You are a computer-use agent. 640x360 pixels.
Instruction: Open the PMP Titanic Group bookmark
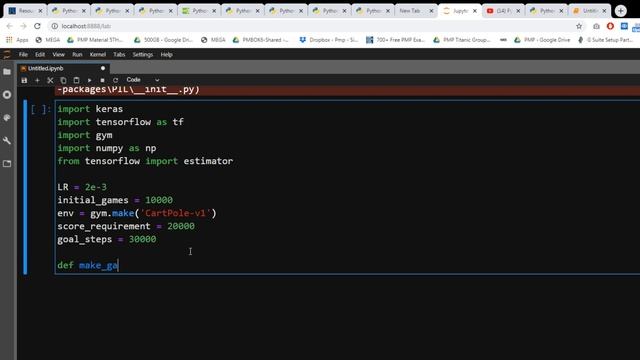[463, 40]
